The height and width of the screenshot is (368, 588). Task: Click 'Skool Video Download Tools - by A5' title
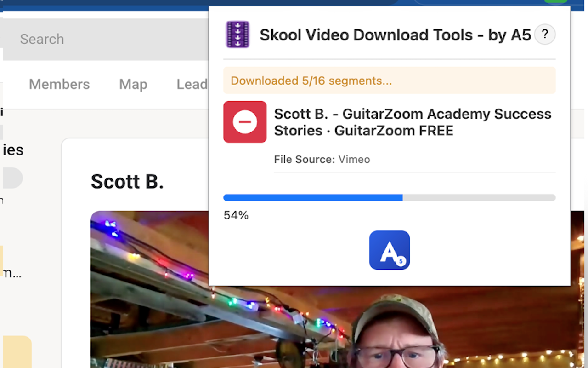(x=396, y=35)
